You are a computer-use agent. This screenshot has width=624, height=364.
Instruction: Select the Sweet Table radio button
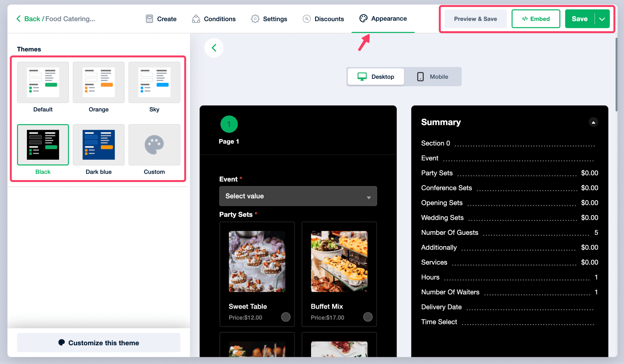[286, 317]
